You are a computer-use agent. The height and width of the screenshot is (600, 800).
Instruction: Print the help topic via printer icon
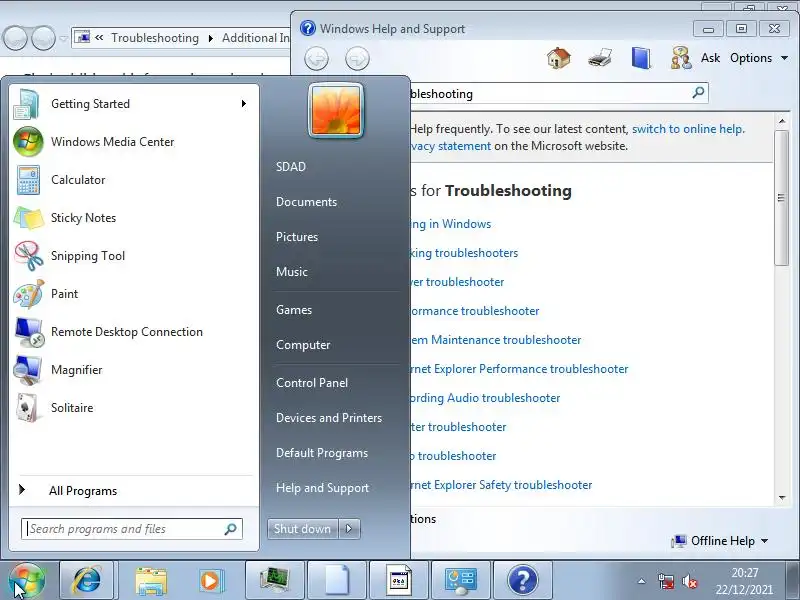pyautogui.click(x=599, y=58)
